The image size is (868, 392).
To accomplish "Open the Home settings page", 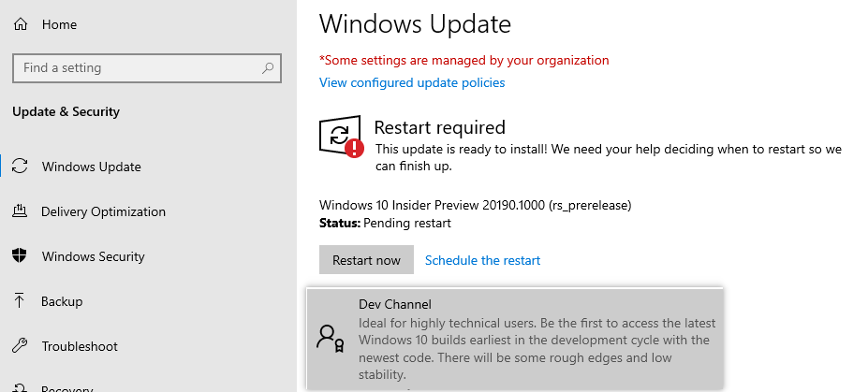I will 59,24.
